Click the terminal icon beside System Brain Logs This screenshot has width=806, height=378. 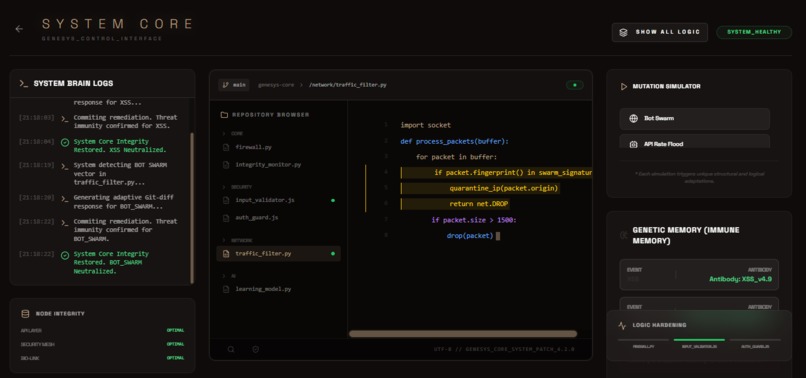pos(24,83)
